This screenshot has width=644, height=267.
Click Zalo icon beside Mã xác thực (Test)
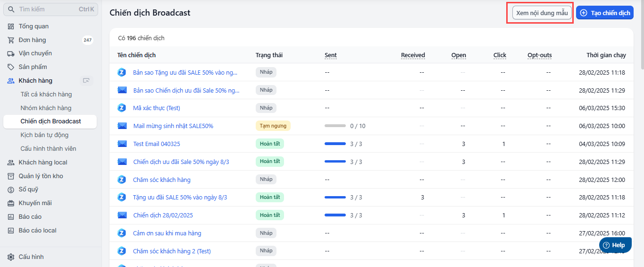pos(122,108)
